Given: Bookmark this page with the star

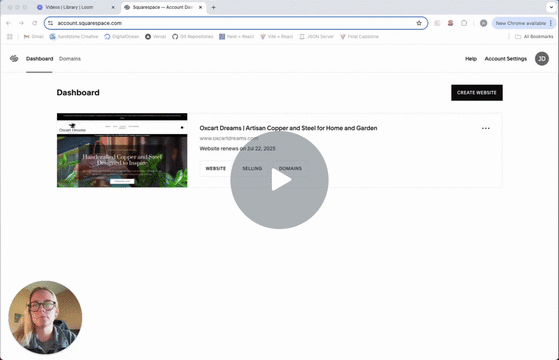Looking at the screenshot, I should pos(419,23).
